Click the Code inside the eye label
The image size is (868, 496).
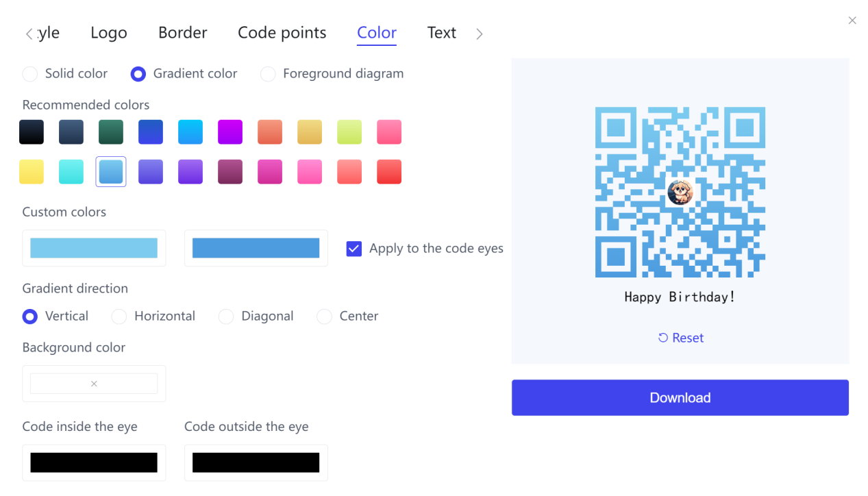coord(80,427)
